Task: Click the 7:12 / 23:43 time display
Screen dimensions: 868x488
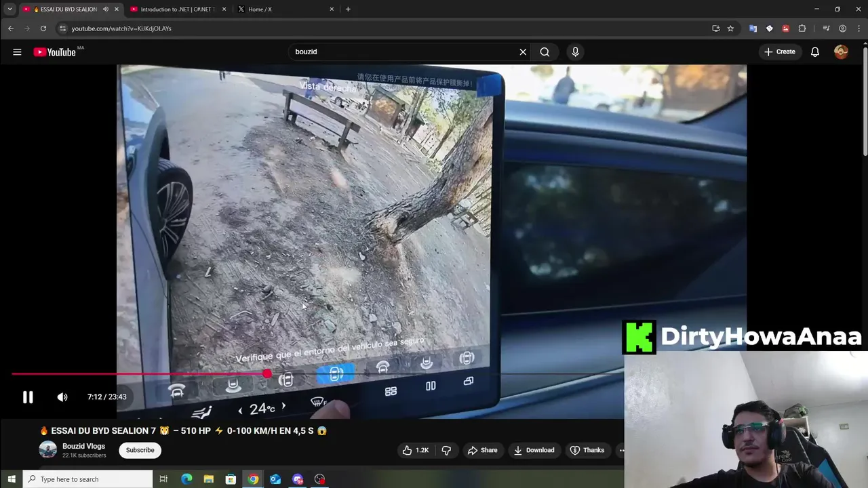Action: (x=106, y=397)
